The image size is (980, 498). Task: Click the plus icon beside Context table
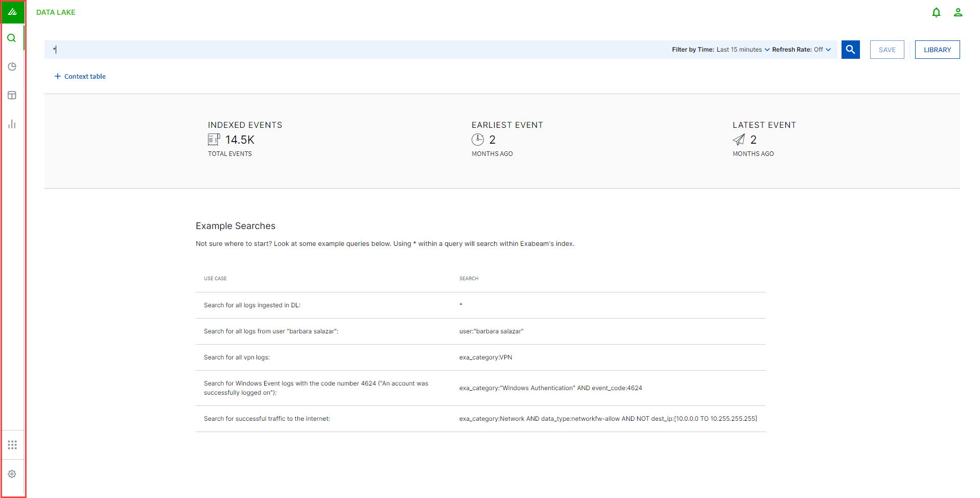pos(58,76)
